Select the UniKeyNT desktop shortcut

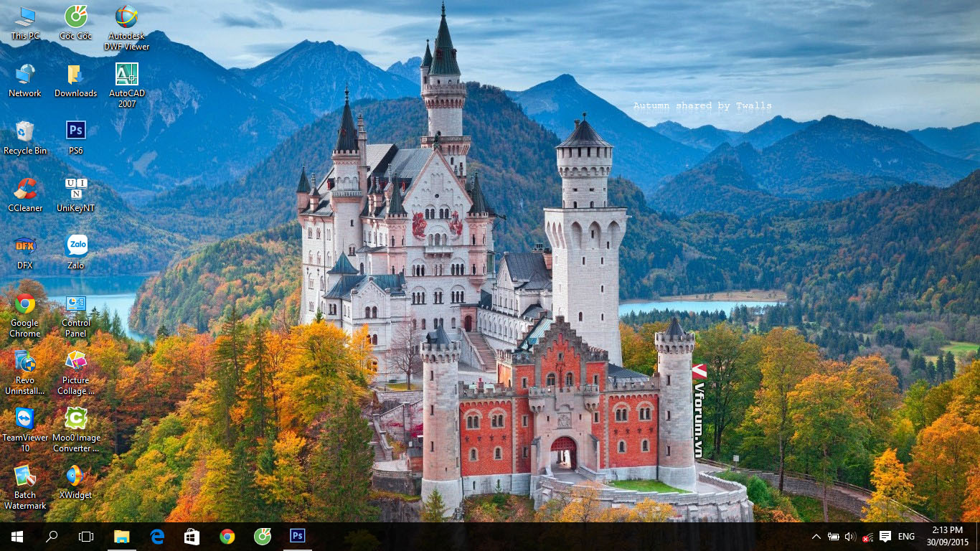click(75, 194)
